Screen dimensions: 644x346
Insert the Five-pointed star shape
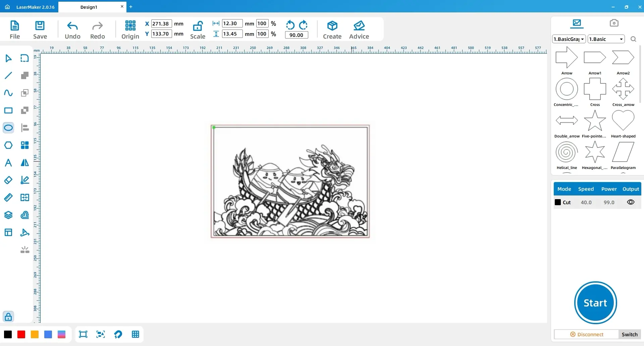[595, 120]
